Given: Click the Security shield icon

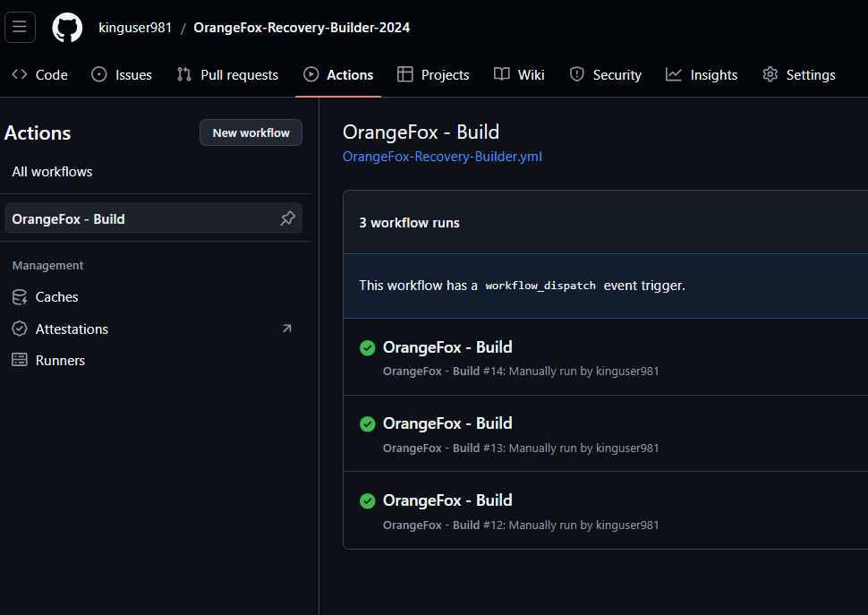Looking at the screenshot, I should tap(577, 74).
